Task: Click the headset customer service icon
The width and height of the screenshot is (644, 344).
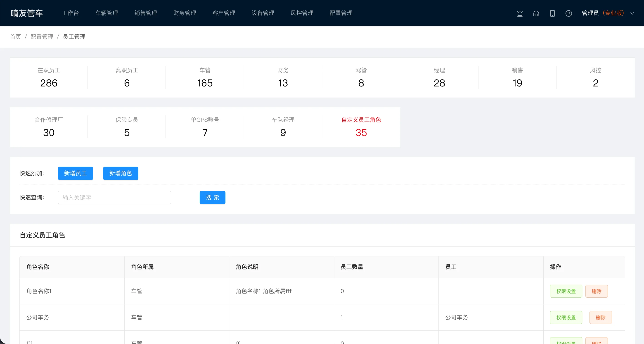Action: point(536,13)
